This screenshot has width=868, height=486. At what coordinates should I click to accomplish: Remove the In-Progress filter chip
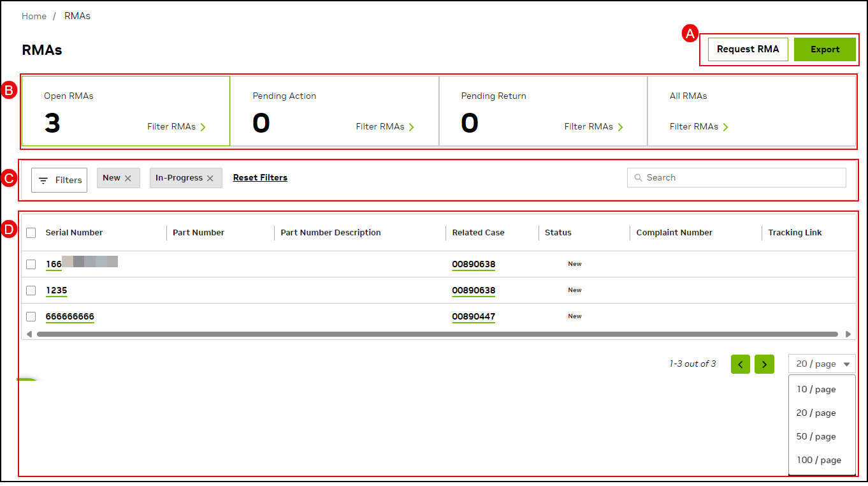click(210, 179)
